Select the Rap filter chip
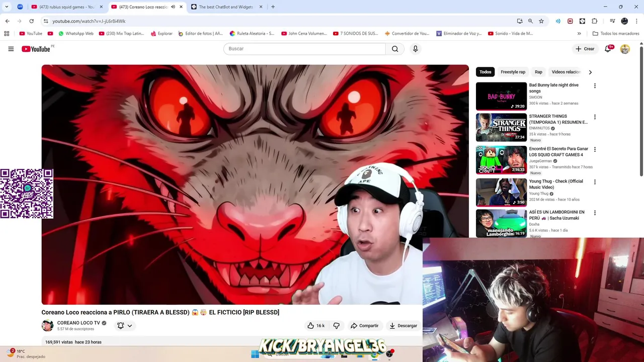Screen dimensions: 644x362 click(x=538, y=72)
